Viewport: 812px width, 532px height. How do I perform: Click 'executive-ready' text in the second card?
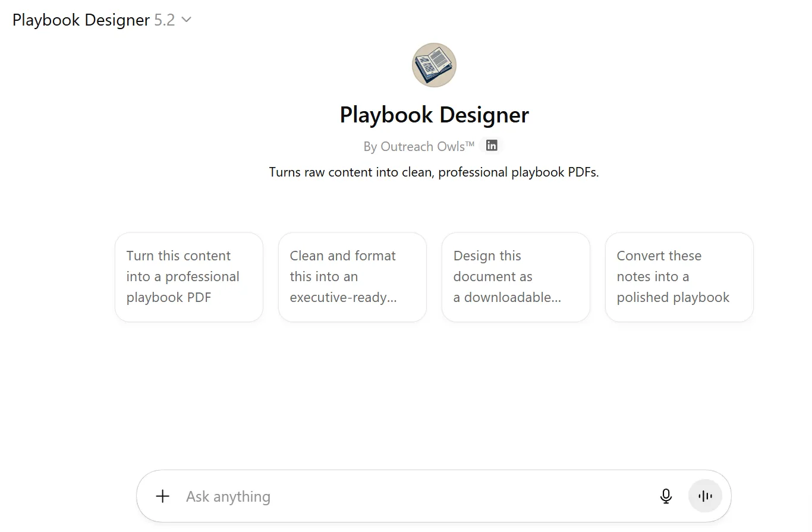coord(343,297)
